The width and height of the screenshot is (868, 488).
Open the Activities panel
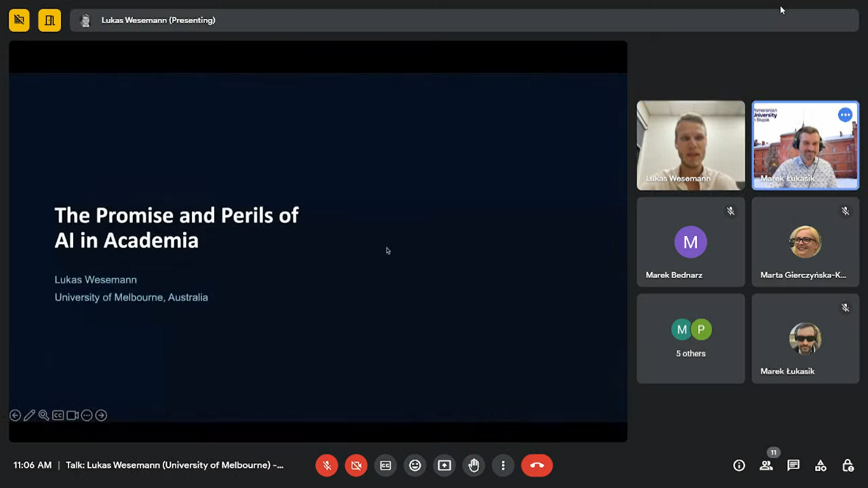pyautogui.click(x=820, y=466)
